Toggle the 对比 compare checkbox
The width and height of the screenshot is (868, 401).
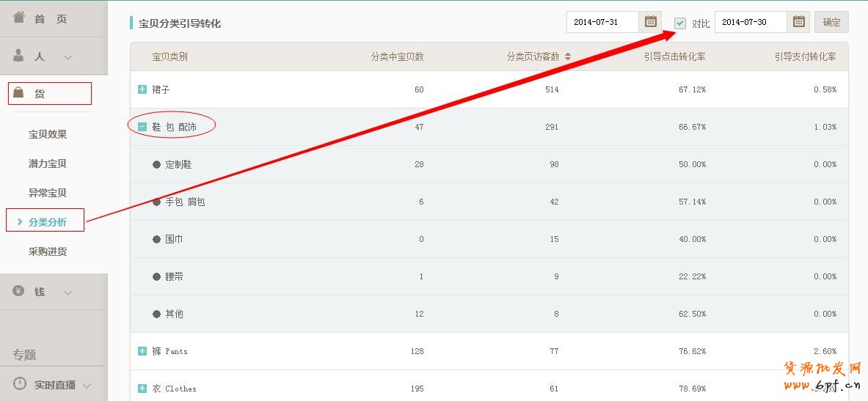(x=680, y=23)
